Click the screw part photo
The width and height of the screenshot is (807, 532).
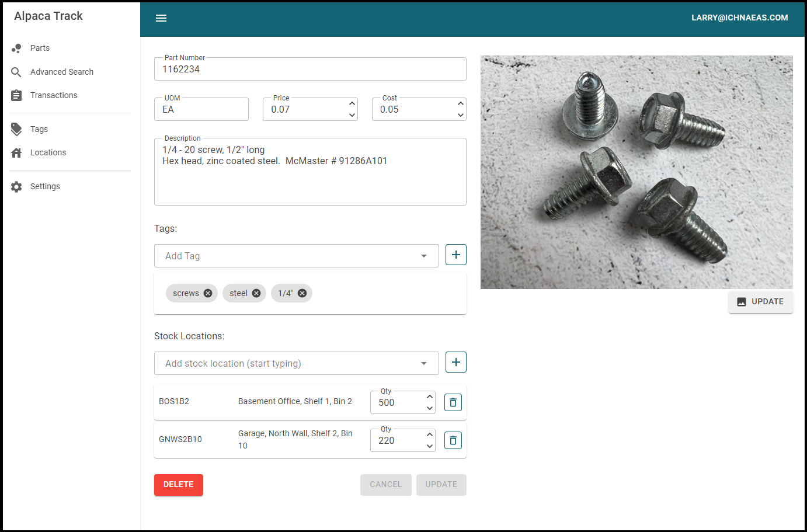(x=636, y=172)
